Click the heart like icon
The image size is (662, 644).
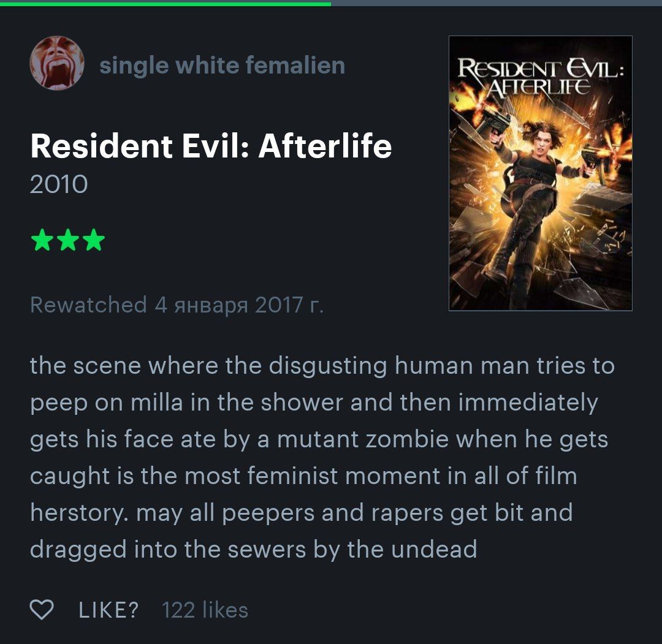coord(42,610)
